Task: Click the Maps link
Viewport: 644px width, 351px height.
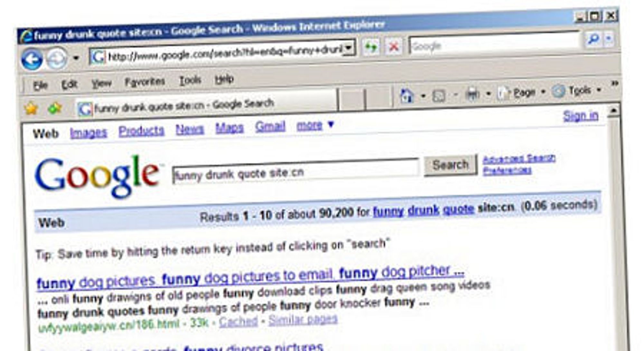Action: (x=229, y=128)
